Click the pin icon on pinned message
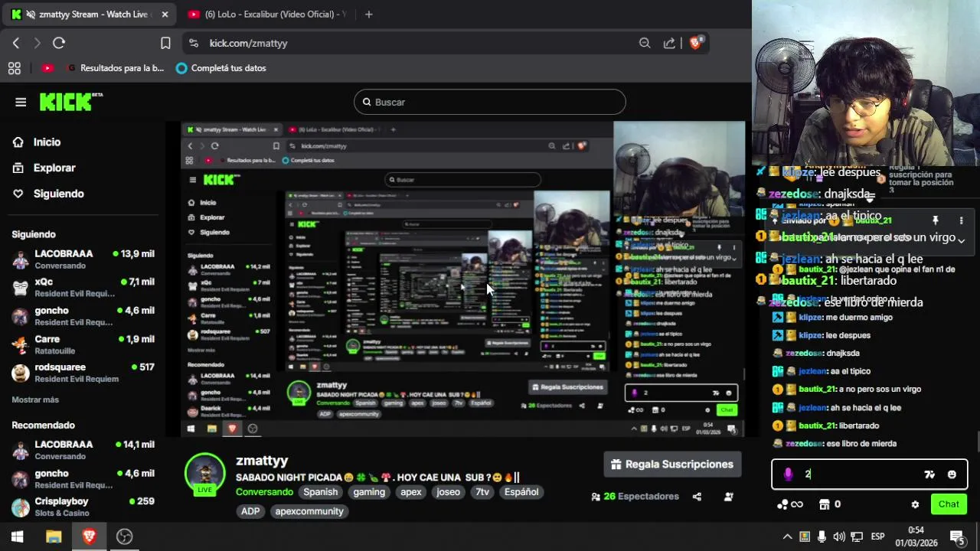Screen dimensions: 980x551 (x=935, y=220)
